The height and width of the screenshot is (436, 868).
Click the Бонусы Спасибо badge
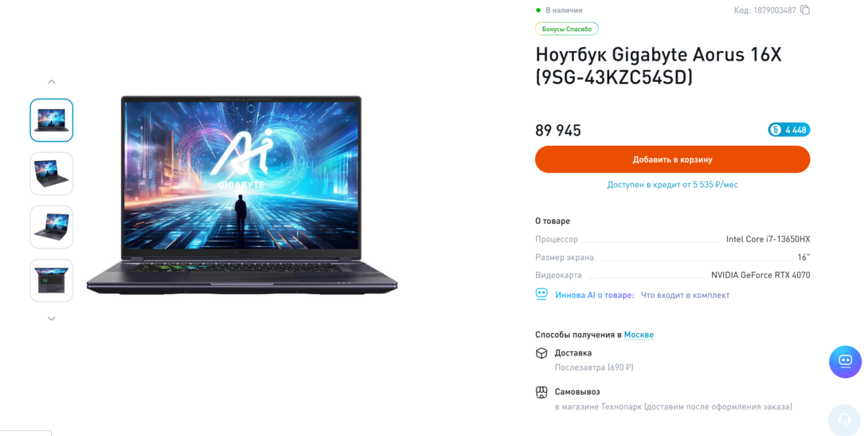(x=566, y=29)
